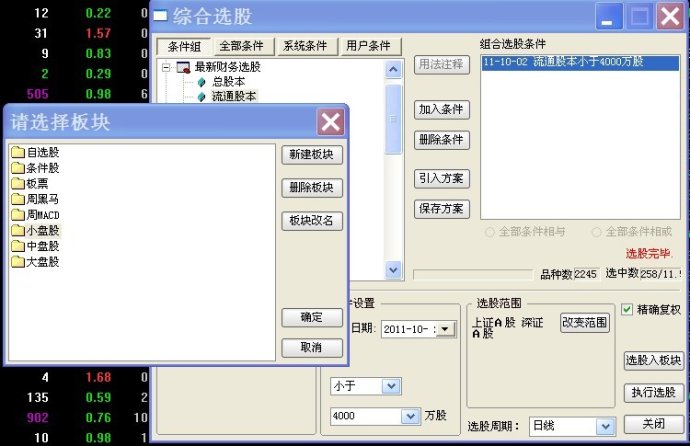Click the 总股本 condition diamond icon

[202, 82]
